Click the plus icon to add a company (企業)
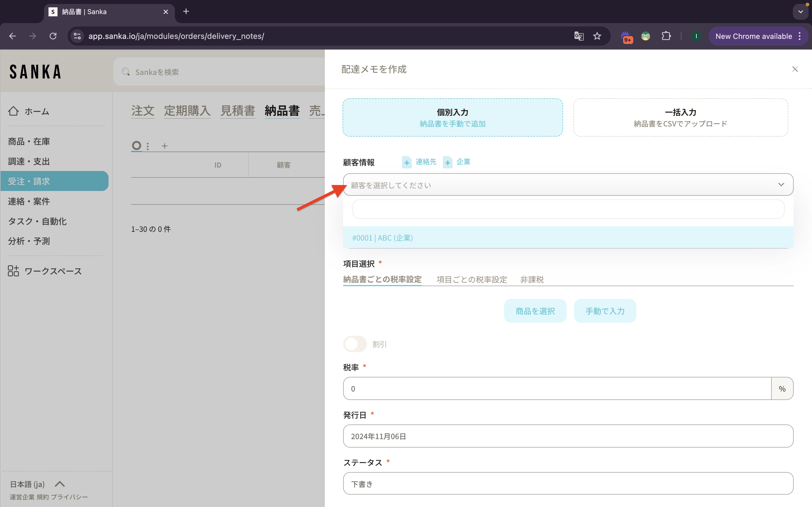The image size is (812, 507). [x=448, y=163]
